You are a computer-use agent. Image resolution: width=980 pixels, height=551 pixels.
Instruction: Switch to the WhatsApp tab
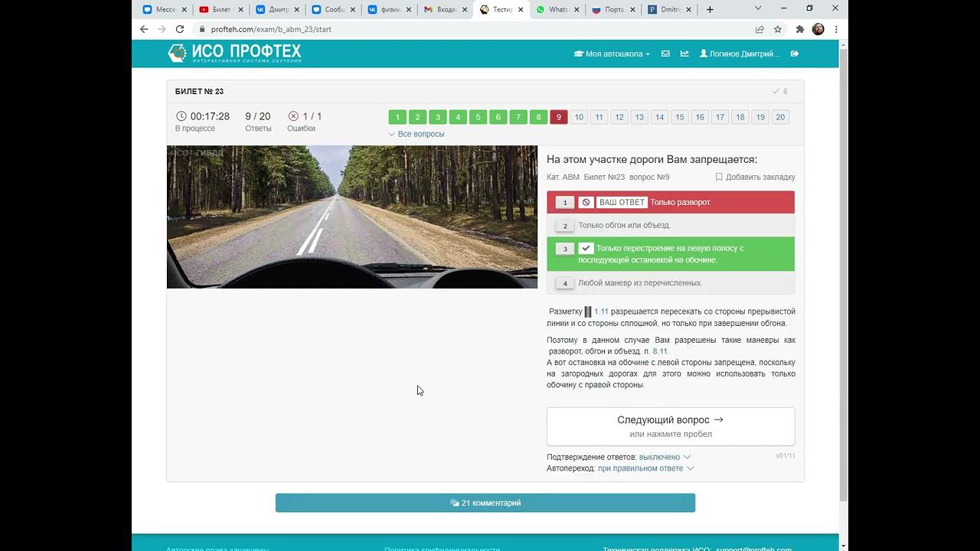558,9
